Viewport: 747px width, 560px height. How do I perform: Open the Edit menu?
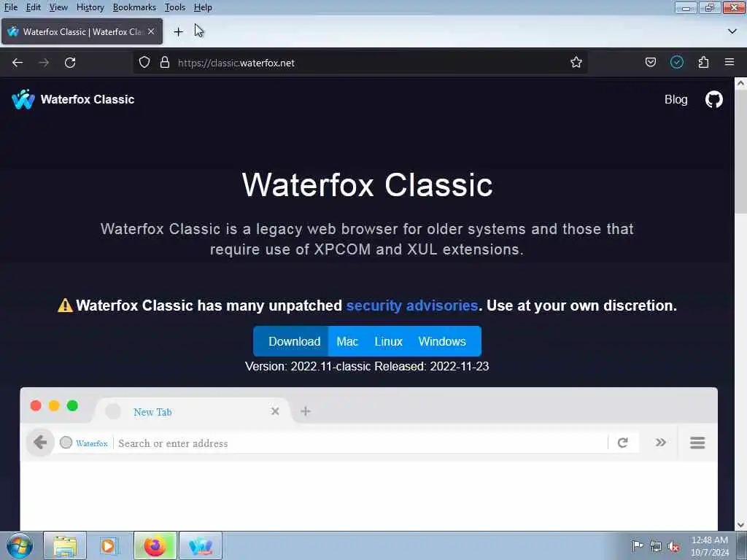click(x=33, y=7)
